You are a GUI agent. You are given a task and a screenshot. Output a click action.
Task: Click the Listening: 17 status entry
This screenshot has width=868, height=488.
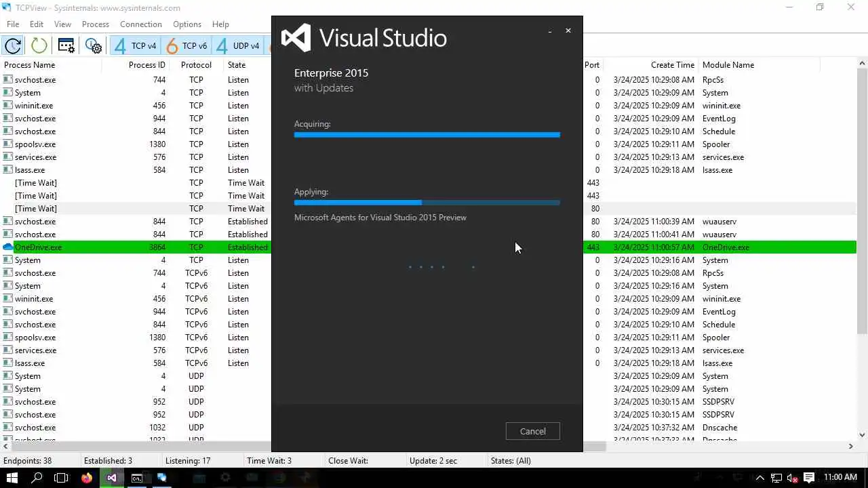(188, 461)
